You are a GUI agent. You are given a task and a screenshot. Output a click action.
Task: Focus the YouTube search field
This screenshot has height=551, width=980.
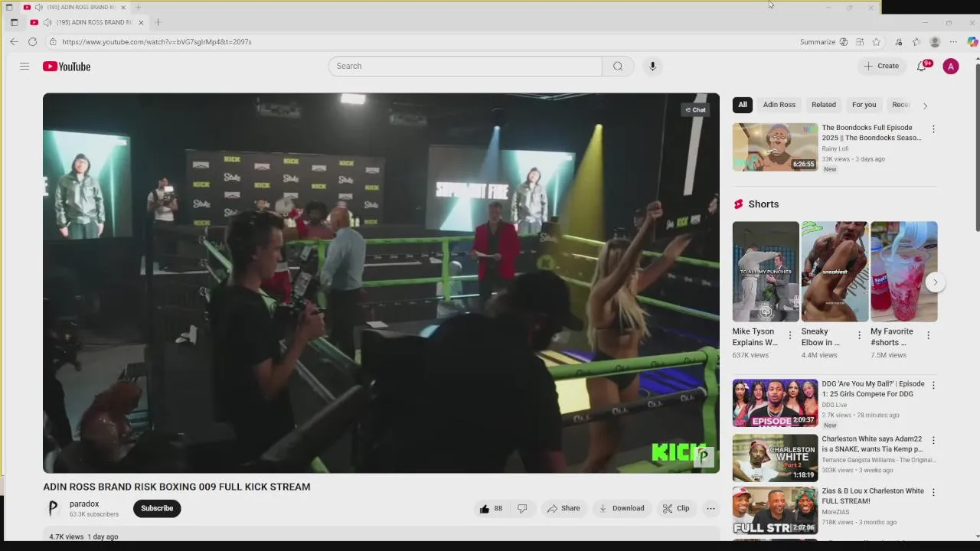[465, 66]
